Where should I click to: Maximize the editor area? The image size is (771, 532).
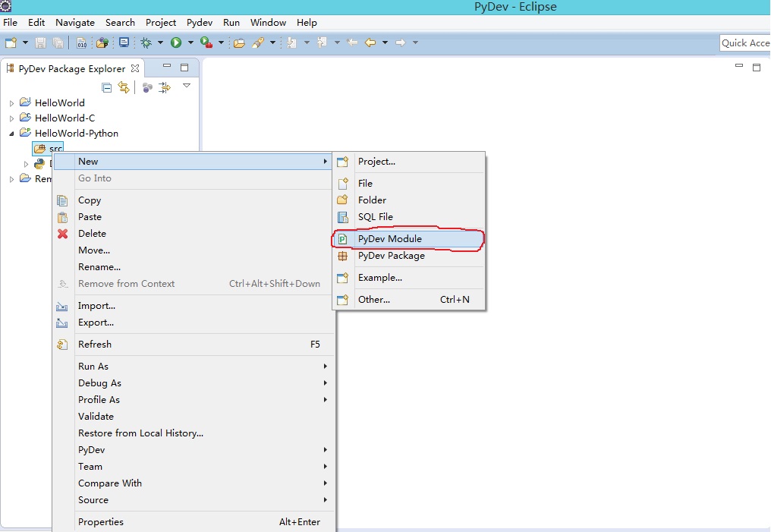(757, 68)
